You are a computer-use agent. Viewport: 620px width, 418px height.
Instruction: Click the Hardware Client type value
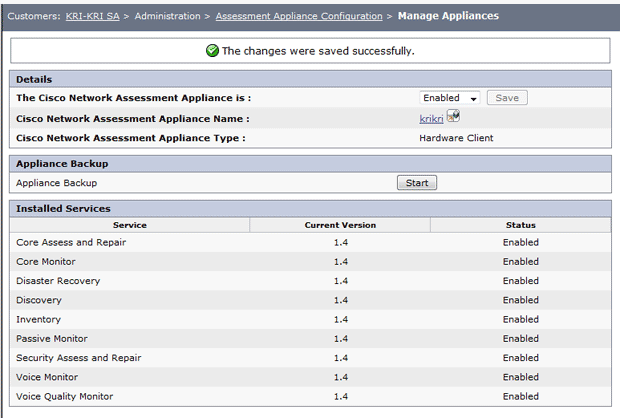456,138
